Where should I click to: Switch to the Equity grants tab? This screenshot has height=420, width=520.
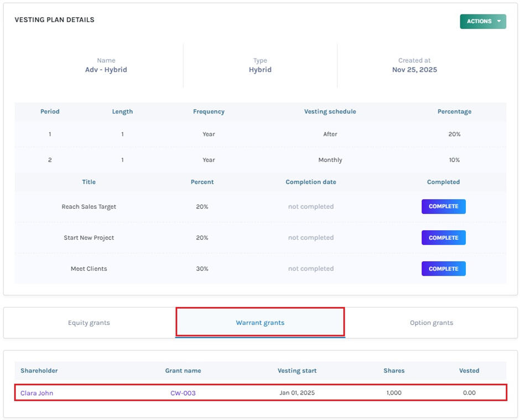click(89, 323)
